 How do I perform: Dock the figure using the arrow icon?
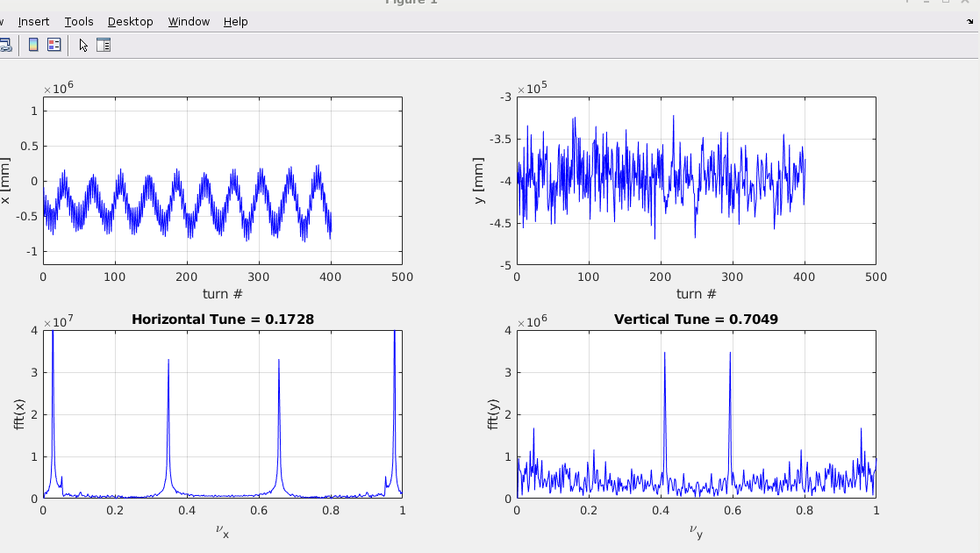(969, 21)
